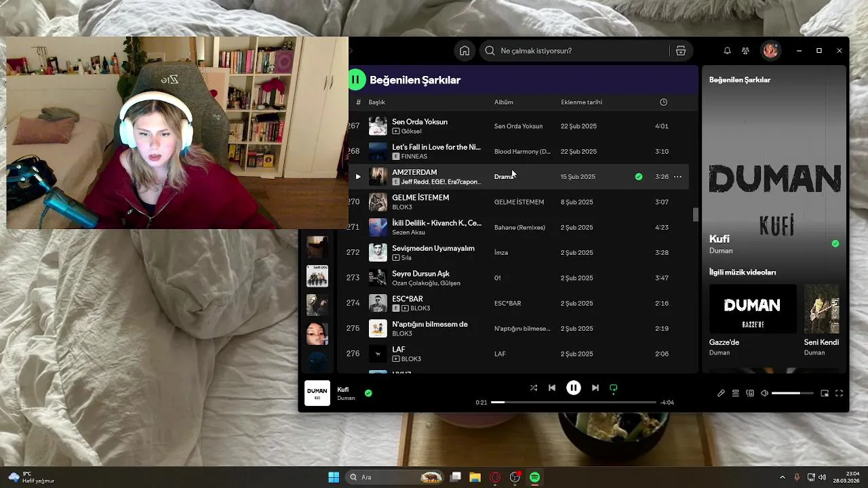Open Göksel artist link

[411, 131]
